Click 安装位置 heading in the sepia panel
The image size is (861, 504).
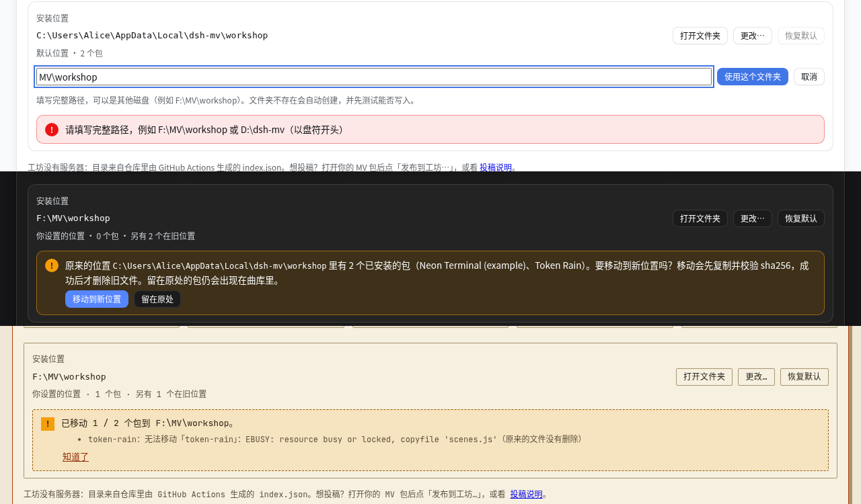tap(48, 359)
